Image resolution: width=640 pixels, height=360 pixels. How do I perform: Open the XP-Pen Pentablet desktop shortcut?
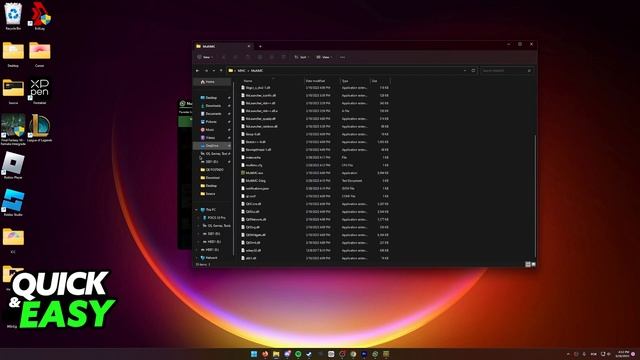point(40,91)
